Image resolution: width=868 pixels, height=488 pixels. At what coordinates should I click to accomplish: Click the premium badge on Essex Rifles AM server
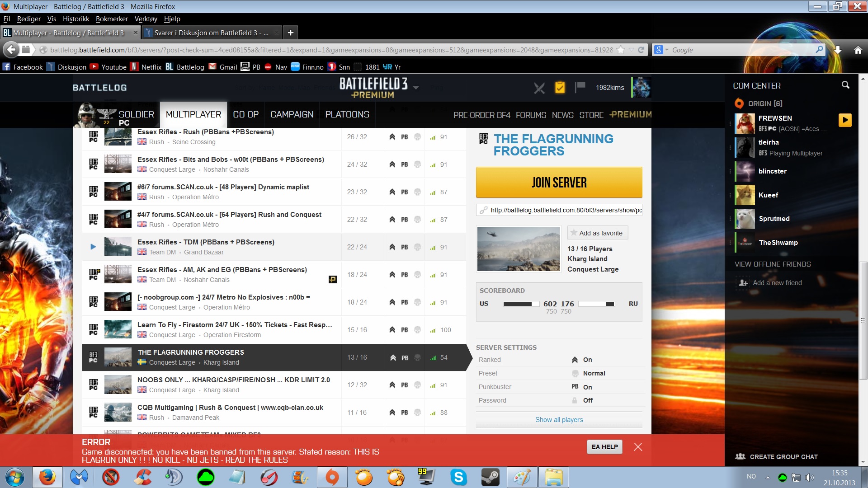point(332,280)
